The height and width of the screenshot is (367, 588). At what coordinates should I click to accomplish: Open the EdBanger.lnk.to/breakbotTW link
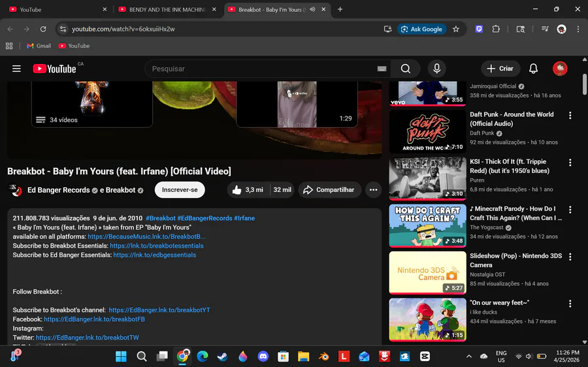tap(88, 338)
